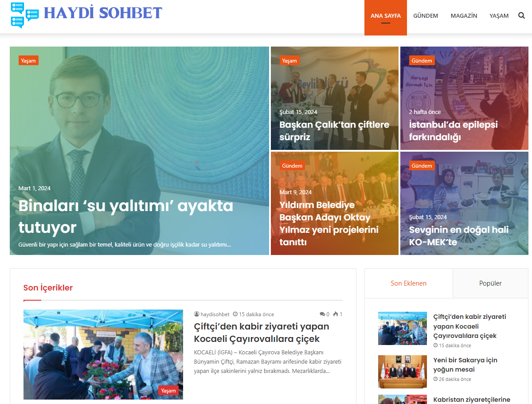Open Çiftçi article large thumbnail in Son İçerikler
This screenshot has height=404, width=532.
(103, 354)
